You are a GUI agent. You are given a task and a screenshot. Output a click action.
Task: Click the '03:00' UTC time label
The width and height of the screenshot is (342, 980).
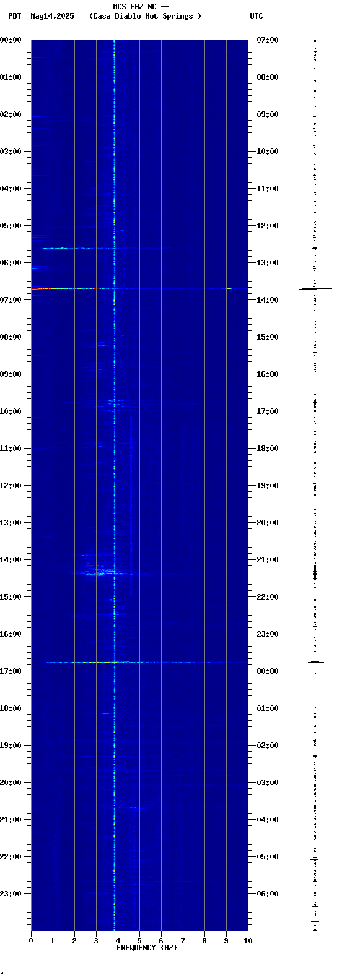[268, 783]
